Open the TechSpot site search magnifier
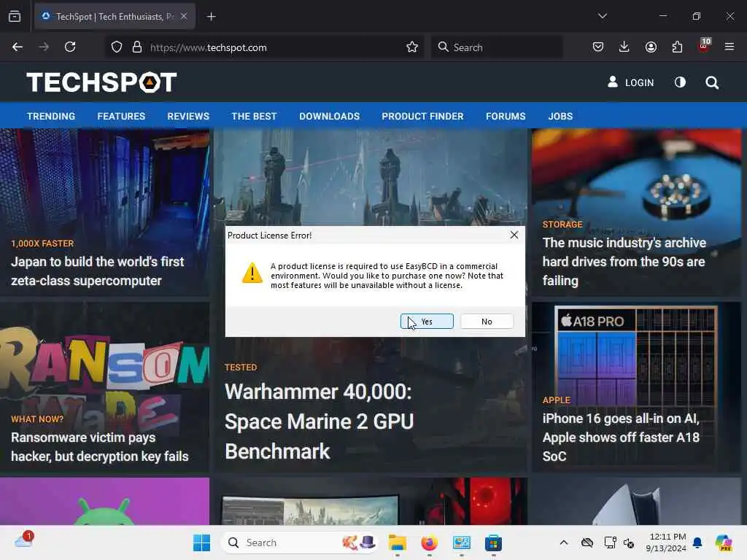The width and height of the screenshot is (747, 560). click(x=712, y=83)
